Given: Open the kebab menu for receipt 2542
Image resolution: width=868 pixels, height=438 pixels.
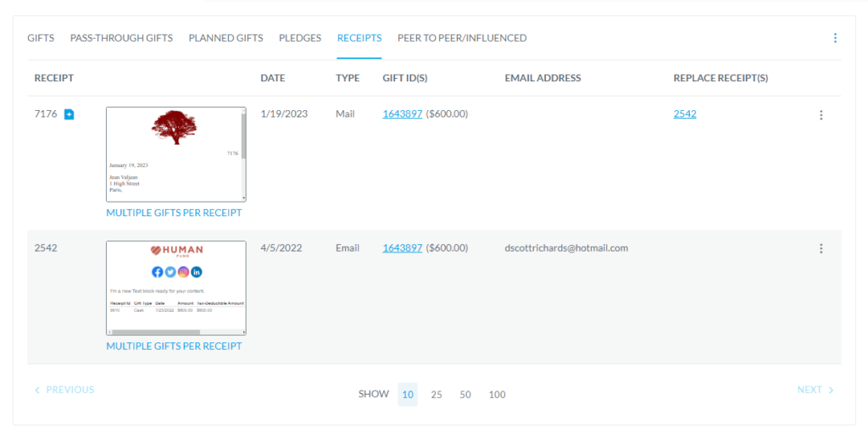Looking at the screenshot, I should click(821, 248).
